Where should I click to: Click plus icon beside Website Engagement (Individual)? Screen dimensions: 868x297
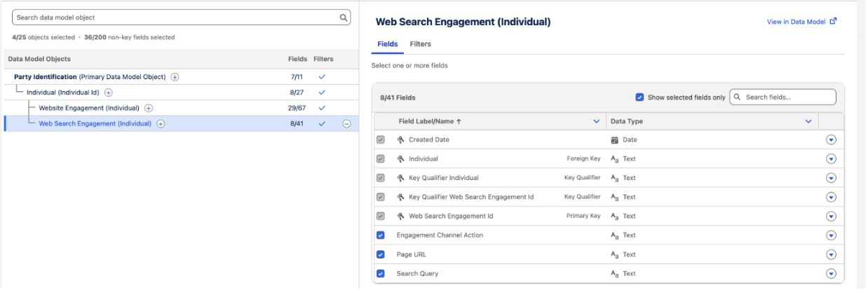(149, 108)
